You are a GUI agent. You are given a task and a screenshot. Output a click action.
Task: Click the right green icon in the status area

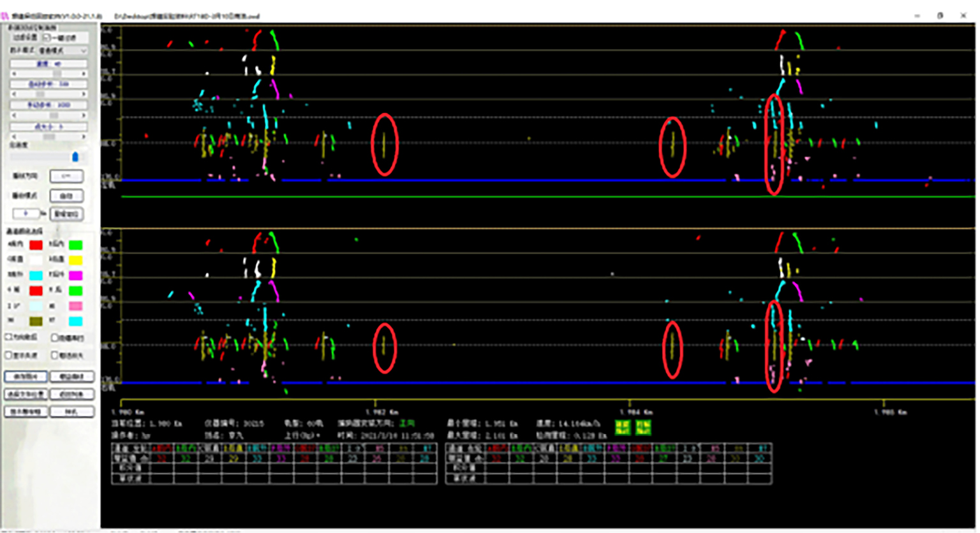pos(642,427)
